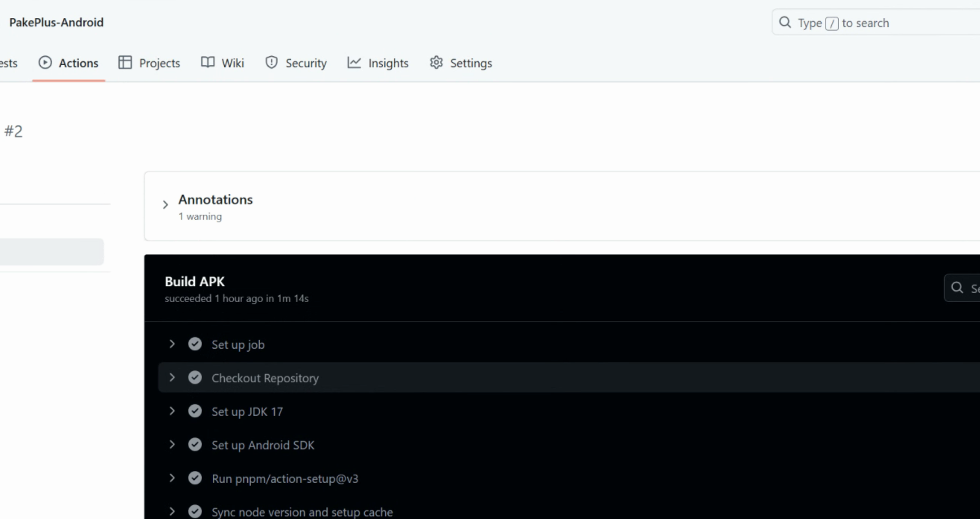980x519 pixels.
Task: Open the Wiki book icon
Action: 207,62
